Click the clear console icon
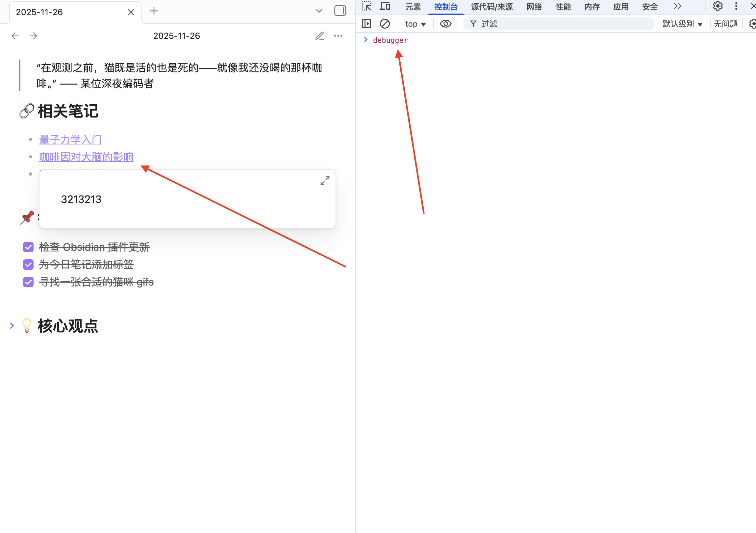 point(385,24)
